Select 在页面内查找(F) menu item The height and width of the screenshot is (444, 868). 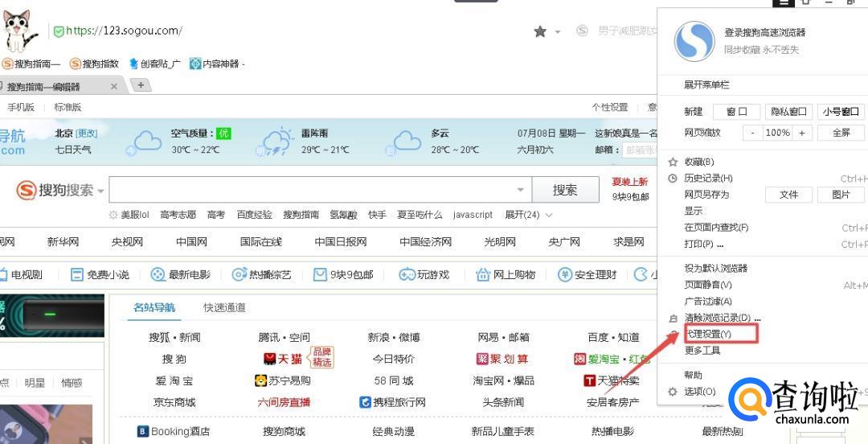point(716,228)
